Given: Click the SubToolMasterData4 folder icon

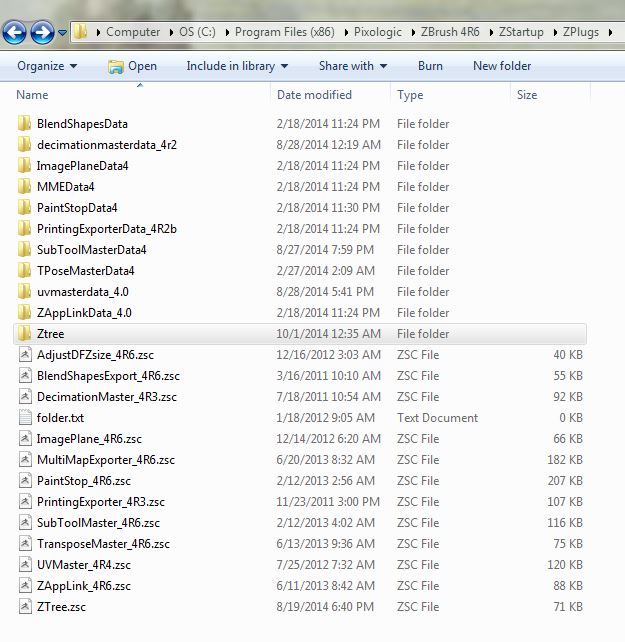Looking at the screenshot, I should tap(25, 249).
